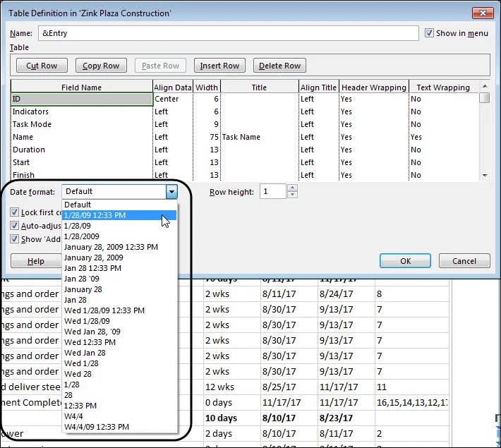Choose the 1/28 date format

pyautogui.click(x=119, y=385)
